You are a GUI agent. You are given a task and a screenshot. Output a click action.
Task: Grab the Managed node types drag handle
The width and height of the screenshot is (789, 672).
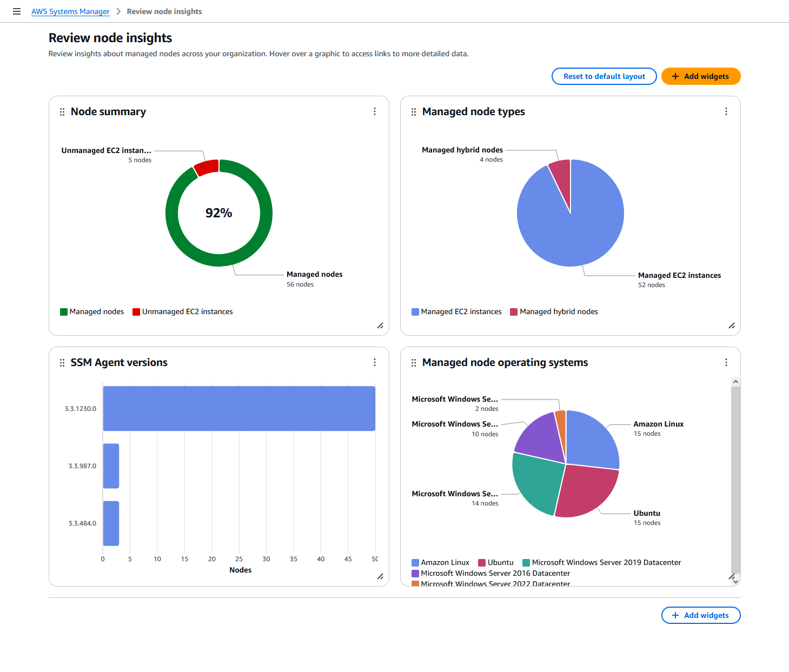(x=414, y=111)
